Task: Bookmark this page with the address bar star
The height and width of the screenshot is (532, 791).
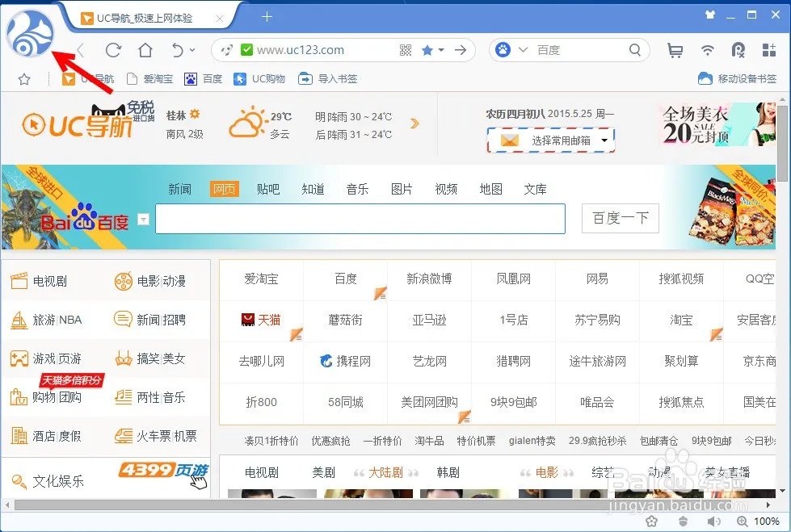Action: (429, 50)
